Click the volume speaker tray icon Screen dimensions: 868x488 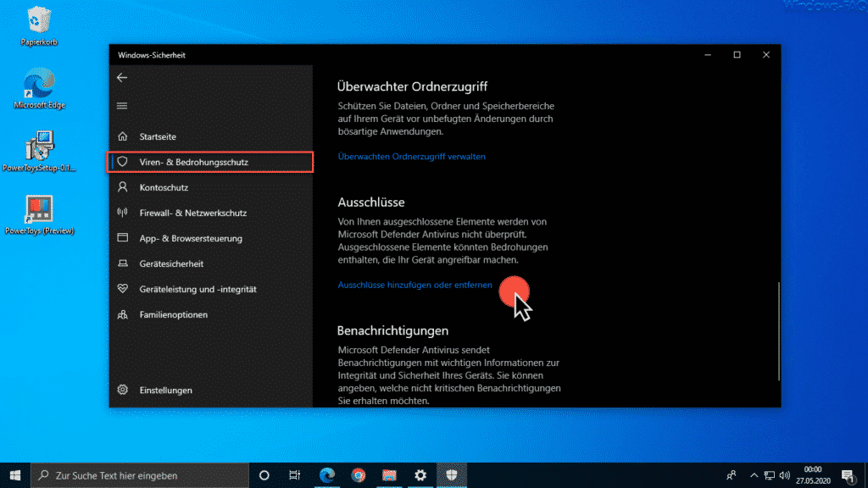click(784, 475)
